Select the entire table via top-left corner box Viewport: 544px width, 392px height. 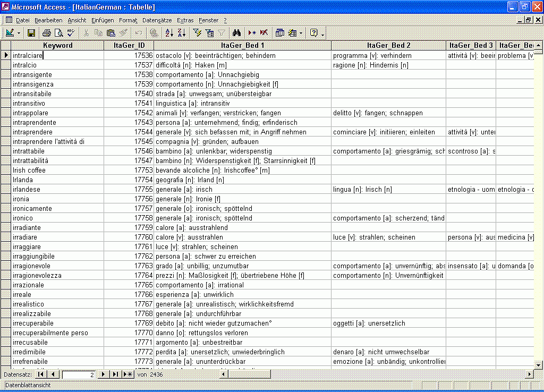(x=6, y=46)
